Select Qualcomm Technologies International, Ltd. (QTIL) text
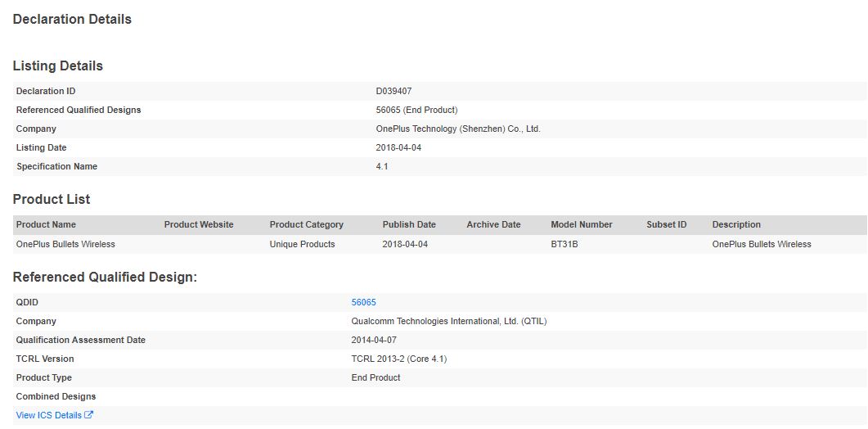The height and width of the screenshot is (429, 868). pyautogui.click(x=449, y=321)
